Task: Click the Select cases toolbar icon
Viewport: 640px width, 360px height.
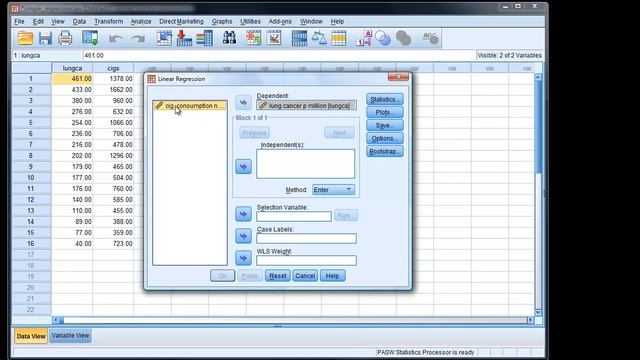Action: pyautogui.click(x=339, y=38)
